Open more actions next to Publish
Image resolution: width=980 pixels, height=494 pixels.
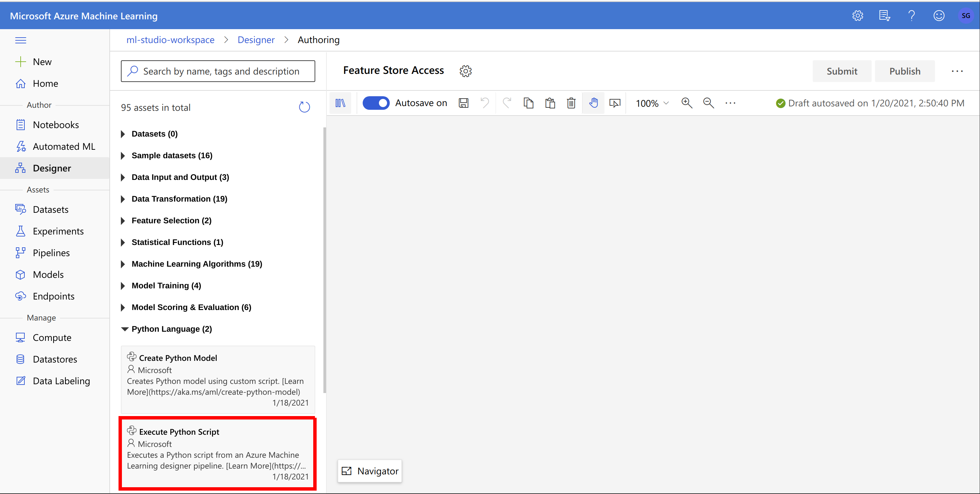[x=957, y=71]
